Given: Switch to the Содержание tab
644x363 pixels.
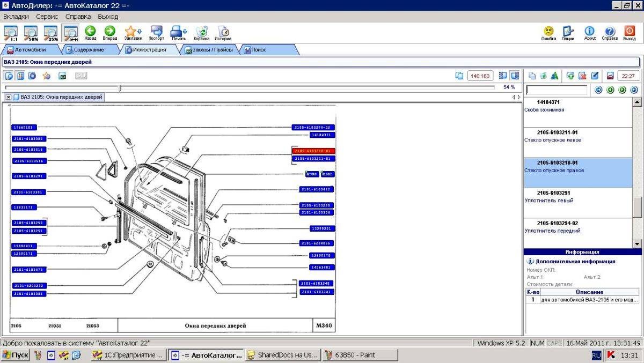Looking at the screenshot, I should click(x=90, y=49).
